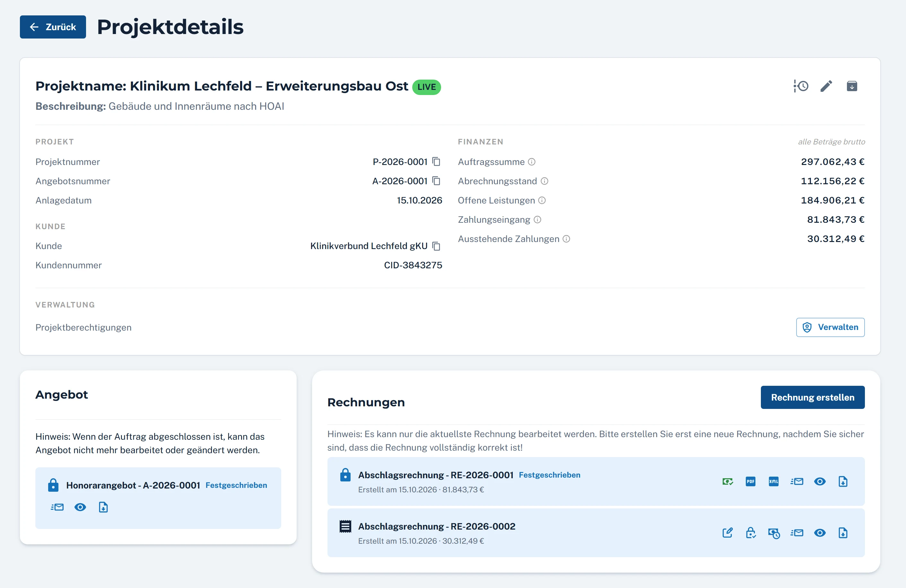Send RE-2026-0002 by email
The image size is (906, 588).
coord(797,533)
